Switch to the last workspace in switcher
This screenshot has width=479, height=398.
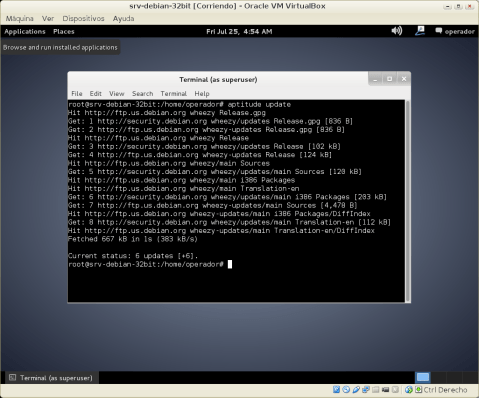click(x=470, y=377)
